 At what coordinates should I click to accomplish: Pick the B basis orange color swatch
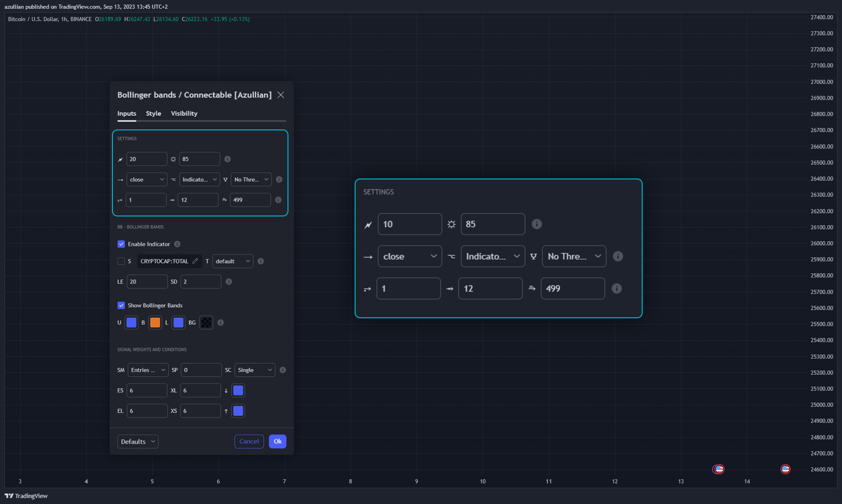(155, 322)
